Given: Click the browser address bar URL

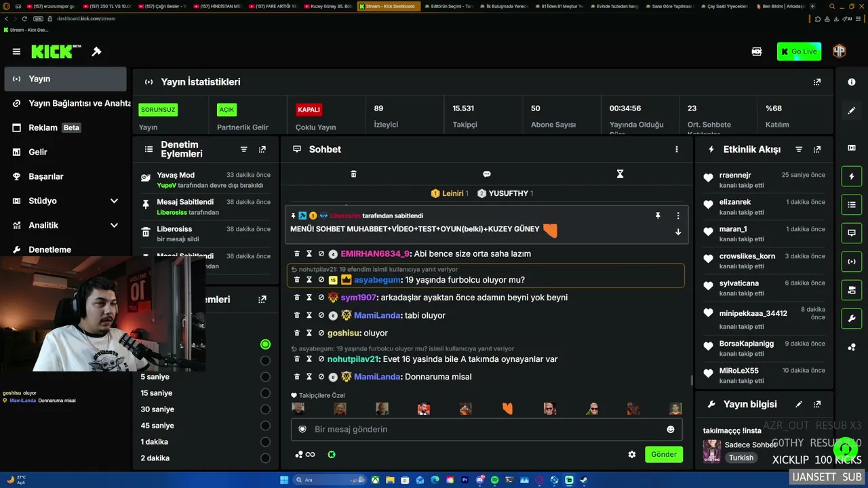Looking at the screenshot, I should click(x=86, y=18).
